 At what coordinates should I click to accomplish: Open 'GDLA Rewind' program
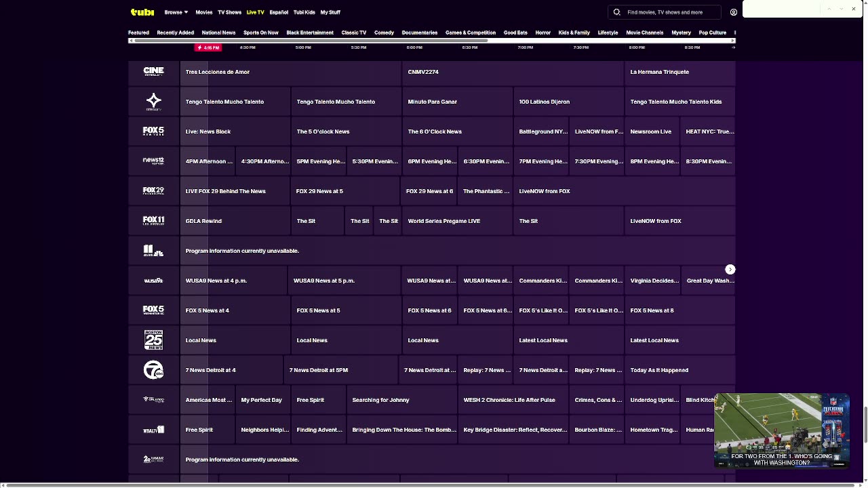point(235,221)
